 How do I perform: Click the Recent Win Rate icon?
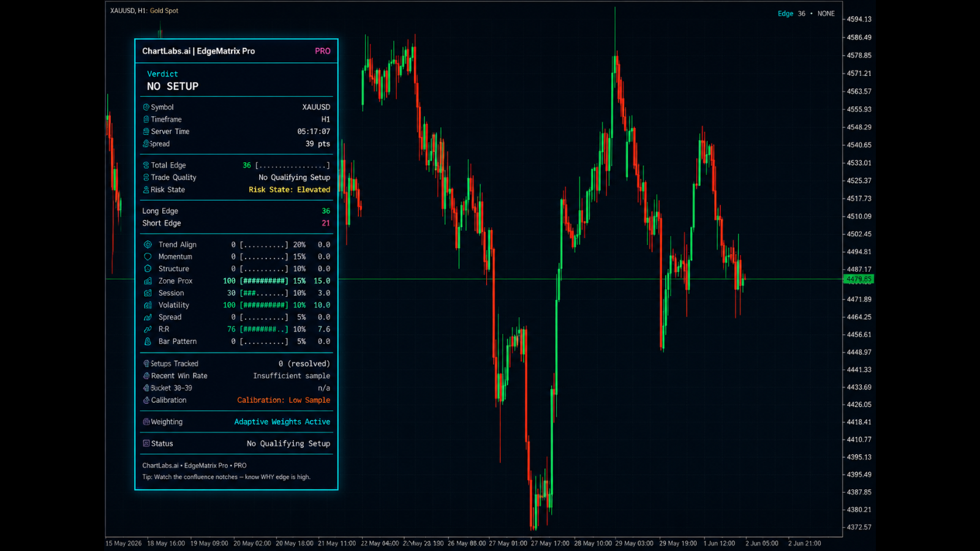coord(146,376)
